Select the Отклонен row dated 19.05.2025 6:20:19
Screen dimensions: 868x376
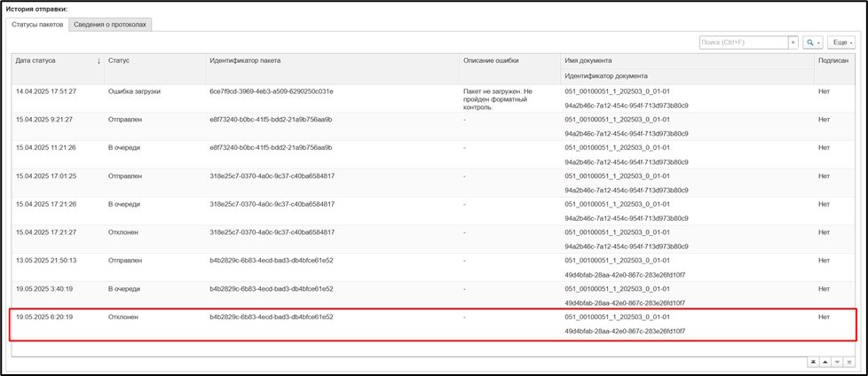coord(434,324)
